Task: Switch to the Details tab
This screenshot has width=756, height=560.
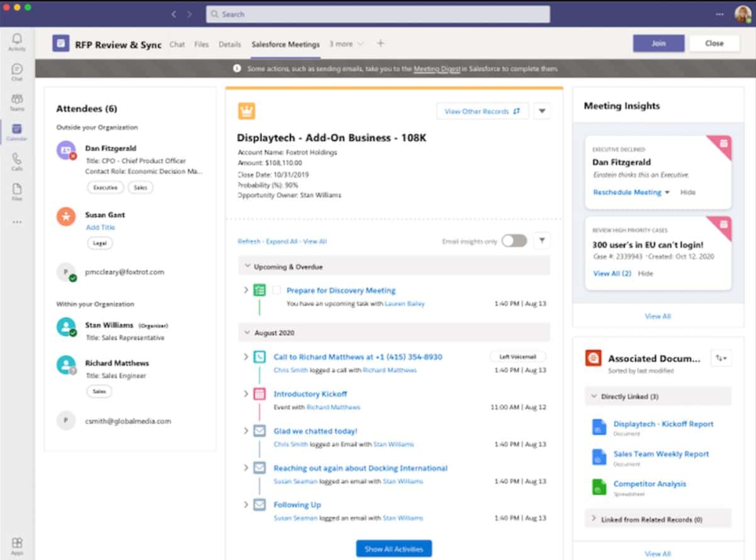Action: pos(230,44)
